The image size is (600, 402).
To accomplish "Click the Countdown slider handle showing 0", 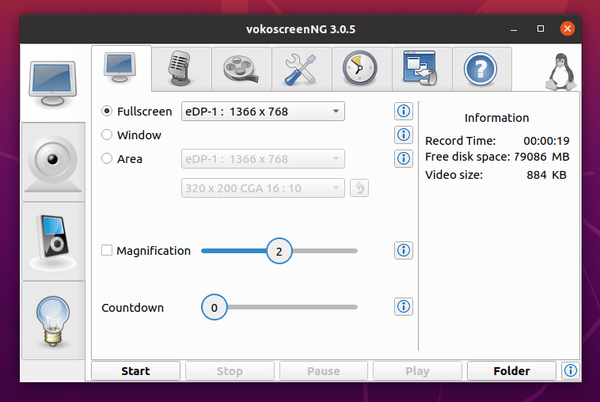I will 214,307.
